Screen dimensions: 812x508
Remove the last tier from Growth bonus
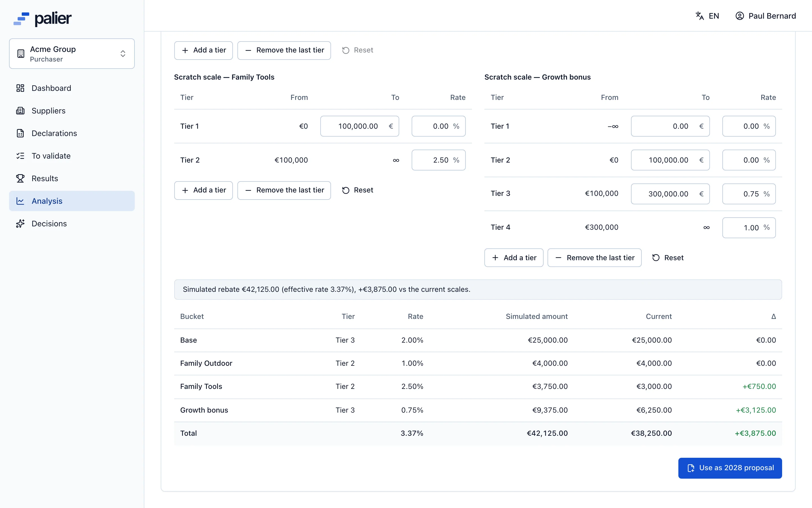(x=594, y=258)
